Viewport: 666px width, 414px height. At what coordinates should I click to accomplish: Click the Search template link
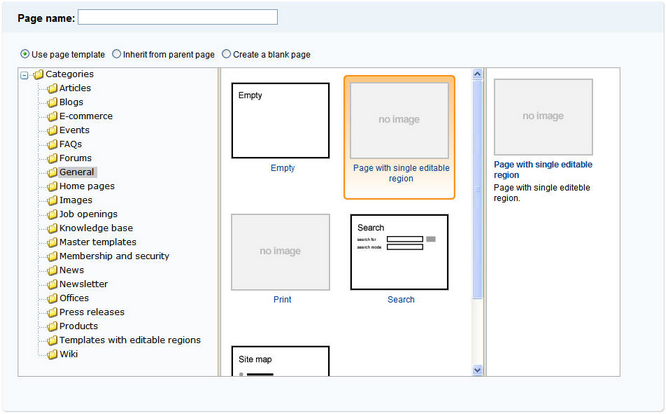point(401,300)
